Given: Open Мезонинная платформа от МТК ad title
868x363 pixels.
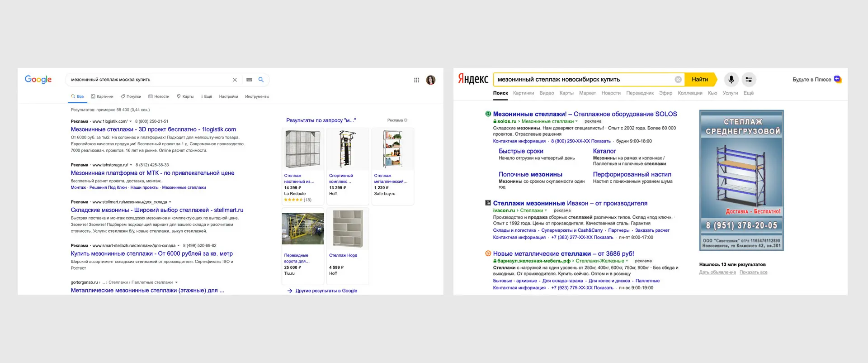Looking at the screenshot, I should 152,173.
